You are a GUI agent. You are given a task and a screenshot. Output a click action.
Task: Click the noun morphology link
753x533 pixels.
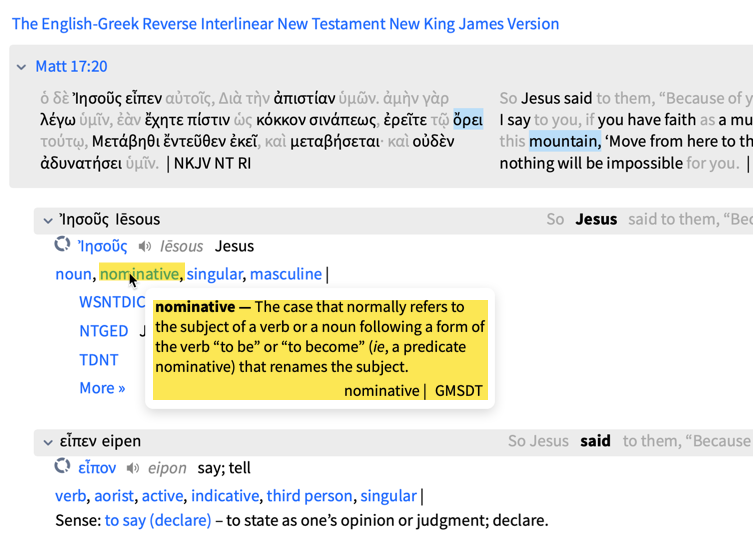coord(73,274)
